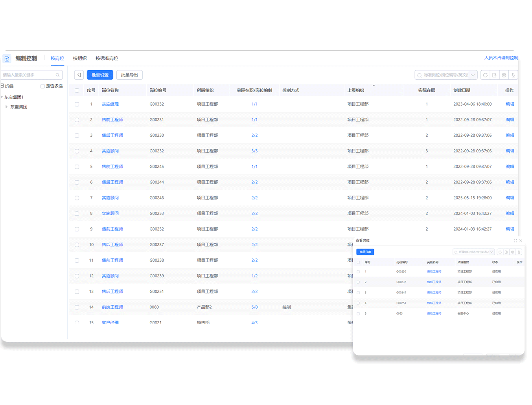This screenshot has width=532, height=405.
Task: Check the row checkbox for 实施经理 G00332
Action: tap(77, 104)
